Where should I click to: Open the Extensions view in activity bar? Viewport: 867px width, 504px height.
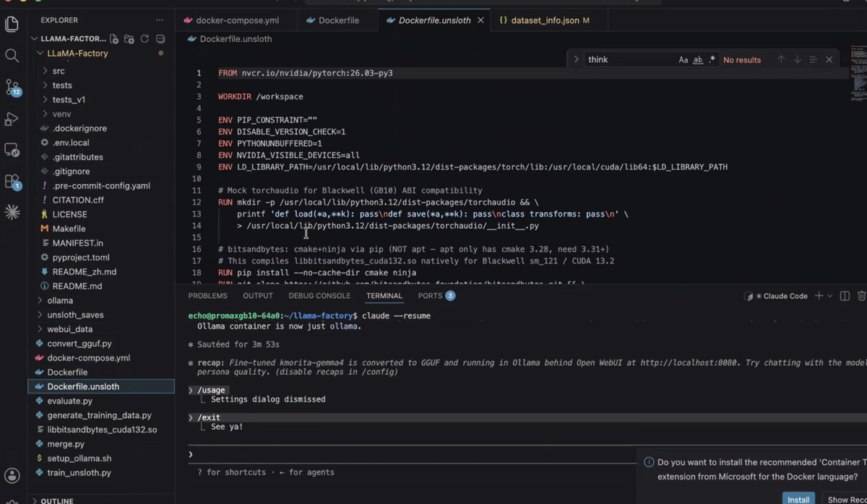pyautogui.click(x=12, y=181)
